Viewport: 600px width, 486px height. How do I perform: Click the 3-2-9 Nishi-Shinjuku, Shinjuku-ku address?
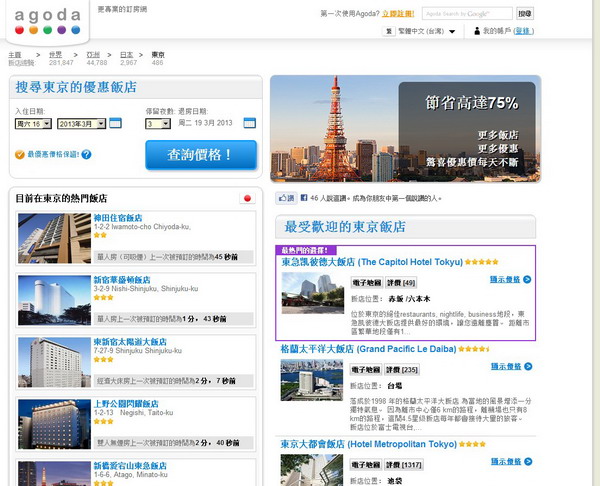point(146,289)
